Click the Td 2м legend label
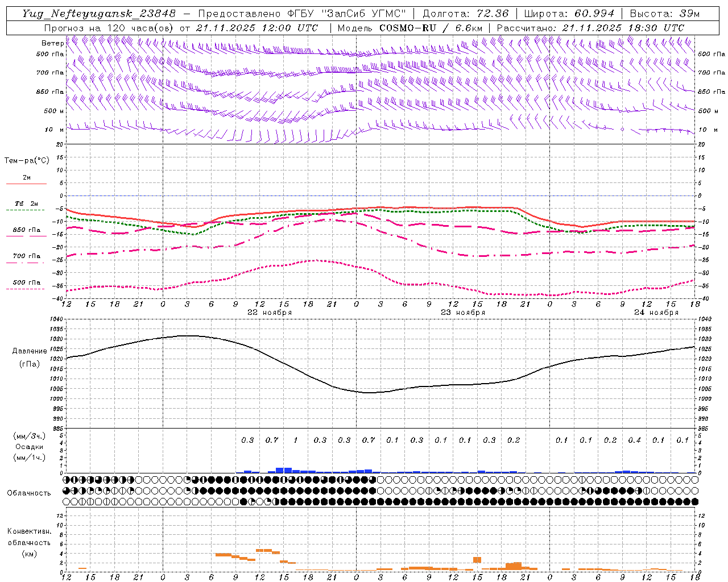 point(26,203)
